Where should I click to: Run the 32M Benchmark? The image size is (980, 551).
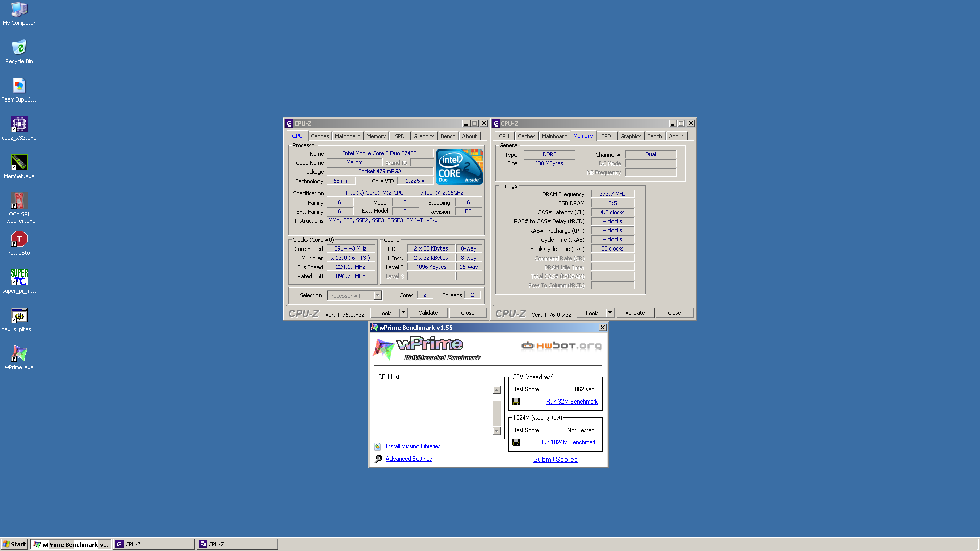click(572, 402)
